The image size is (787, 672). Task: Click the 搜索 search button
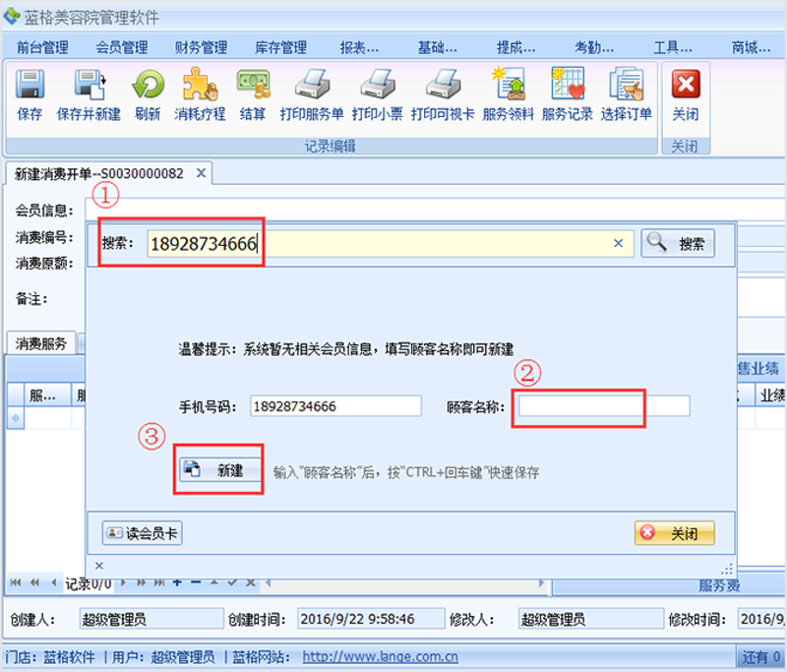coord(678,243)
